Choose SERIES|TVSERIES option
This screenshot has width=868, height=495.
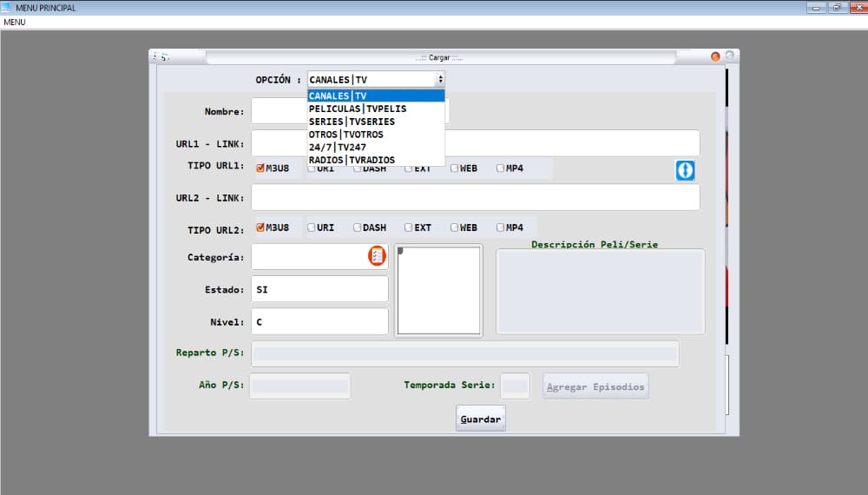click(376, 122)
